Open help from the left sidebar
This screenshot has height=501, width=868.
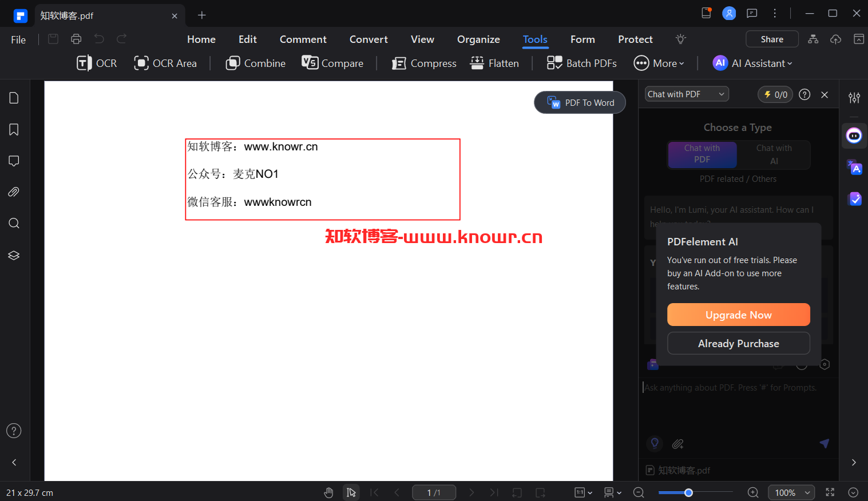(x=14, y=431)
